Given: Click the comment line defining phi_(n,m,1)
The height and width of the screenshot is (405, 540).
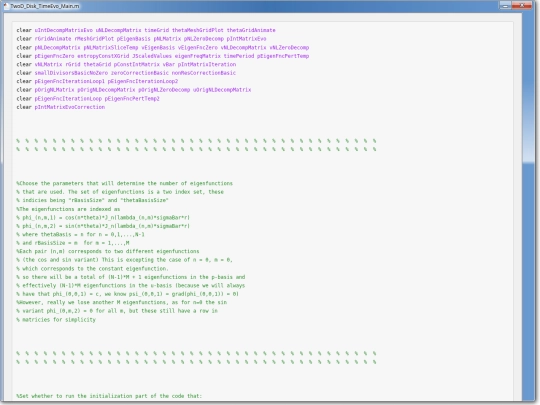Looking at the screenshot, I should click(103, 218).
